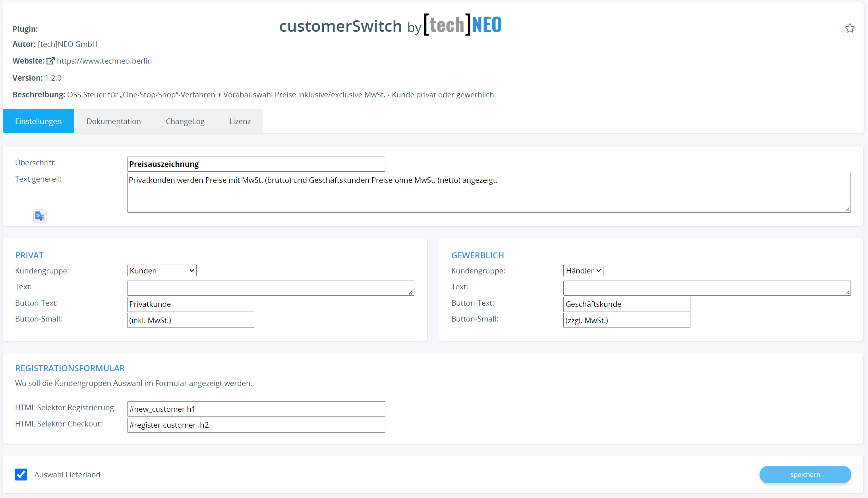Click into the Text generell textarea

pyautogui.click(x=489, y=193)
